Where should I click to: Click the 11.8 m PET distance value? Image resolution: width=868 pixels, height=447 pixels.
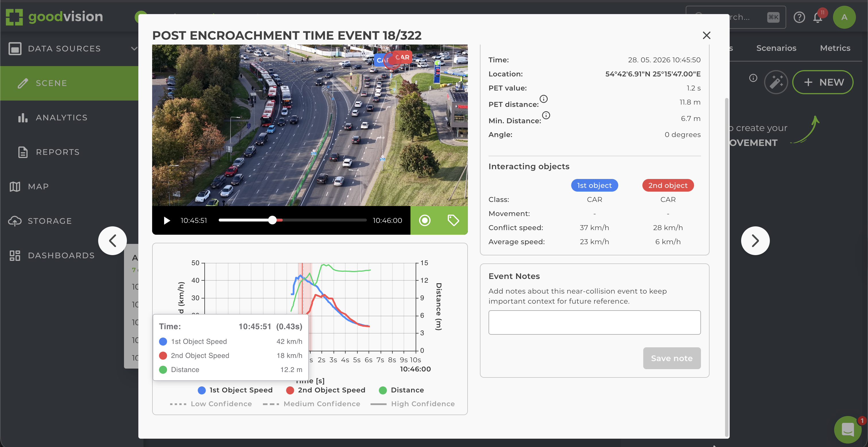coord(690,102)
